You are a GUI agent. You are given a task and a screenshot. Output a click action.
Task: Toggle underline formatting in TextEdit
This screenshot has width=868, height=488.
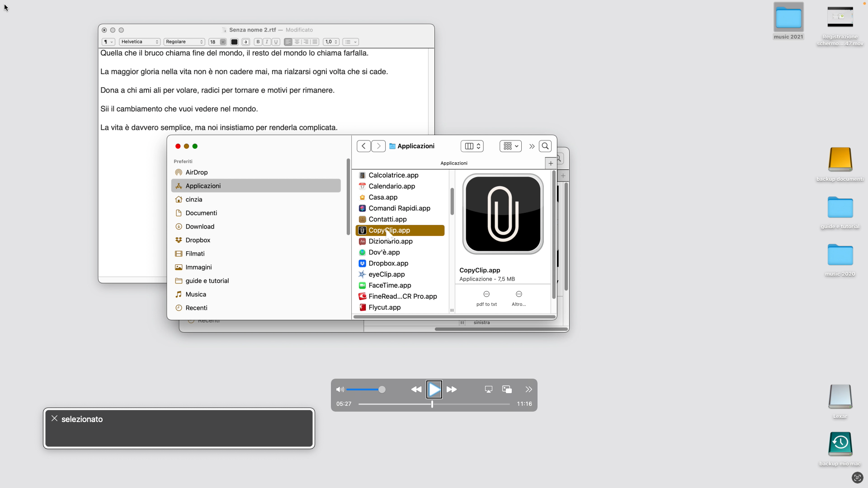coord(276,42)
